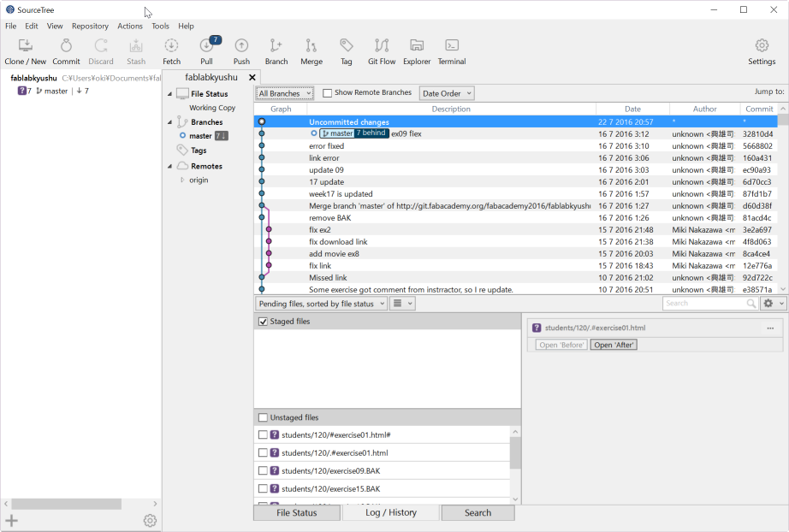Select the master branch in sidebar
789x532 pixels.
tap(200, 136)
